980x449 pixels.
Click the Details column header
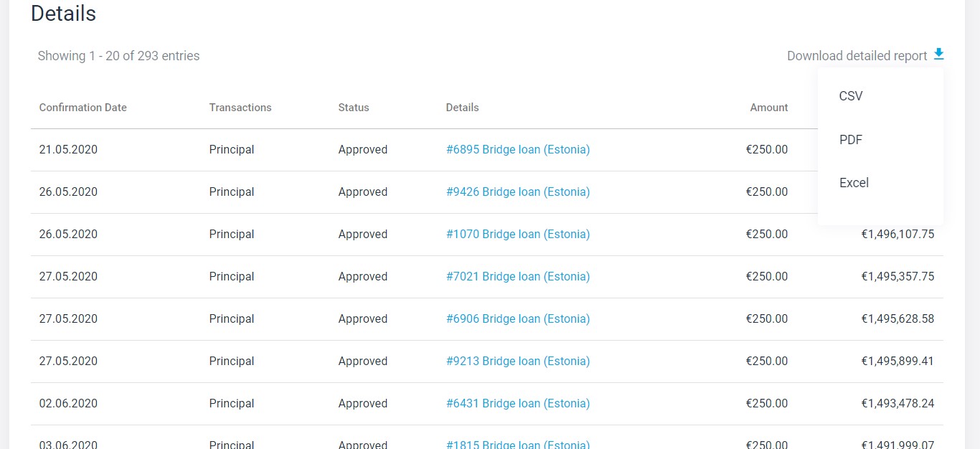[462, 108]
